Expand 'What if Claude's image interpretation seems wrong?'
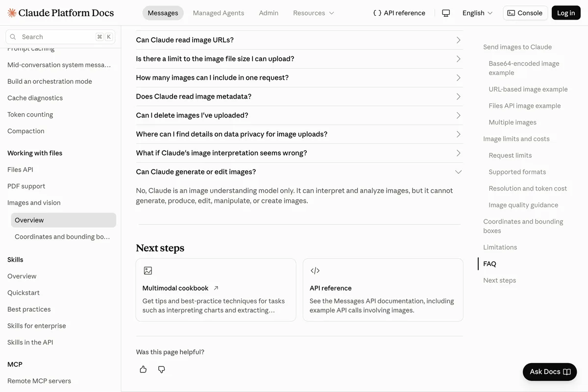 tap(299, 153)
